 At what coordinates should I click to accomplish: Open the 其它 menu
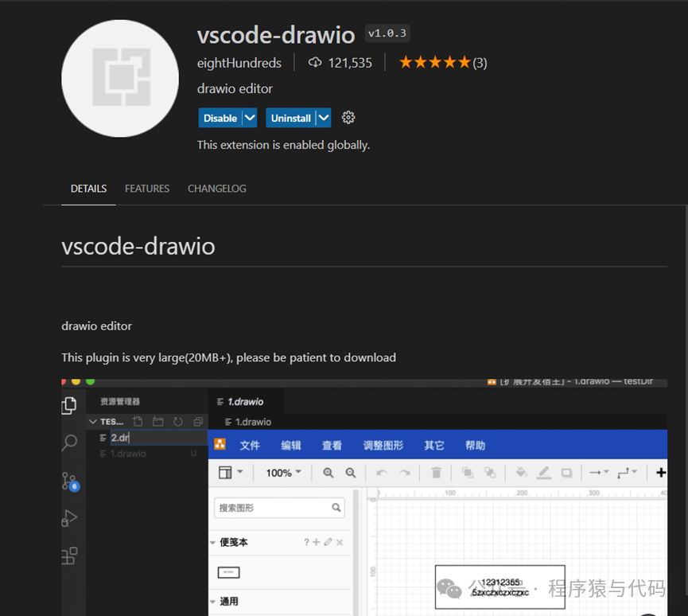coord(434,445)
